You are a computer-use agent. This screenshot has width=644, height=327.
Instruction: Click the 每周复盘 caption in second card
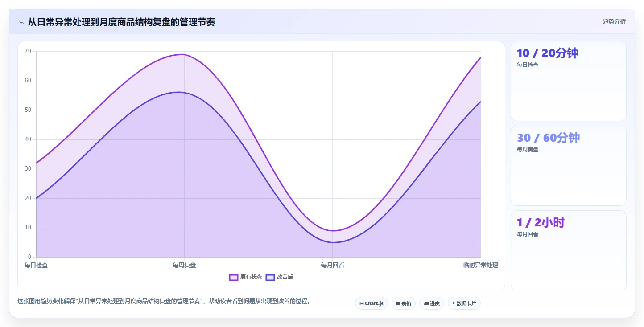[528, 150]
